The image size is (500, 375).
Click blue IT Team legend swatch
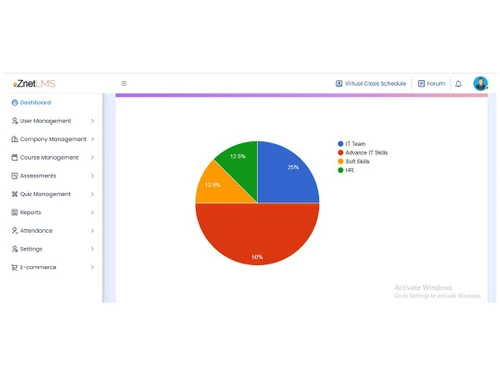point(340,144)
